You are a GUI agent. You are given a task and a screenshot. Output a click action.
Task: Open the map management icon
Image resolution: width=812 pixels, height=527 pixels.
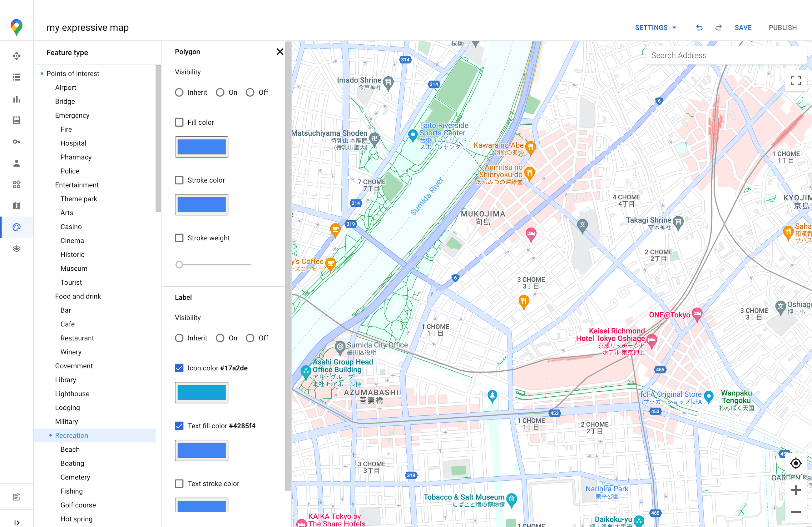coord(16,206)
